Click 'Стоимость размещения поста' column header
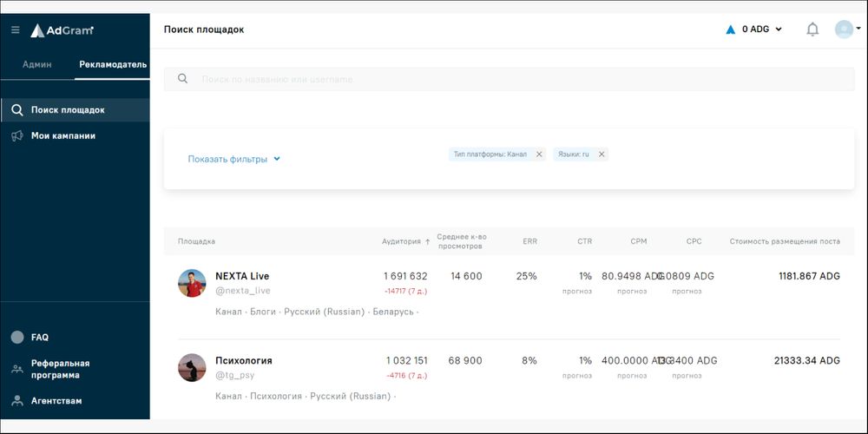The width and height of the screenshot is (868, 434). 785,241
